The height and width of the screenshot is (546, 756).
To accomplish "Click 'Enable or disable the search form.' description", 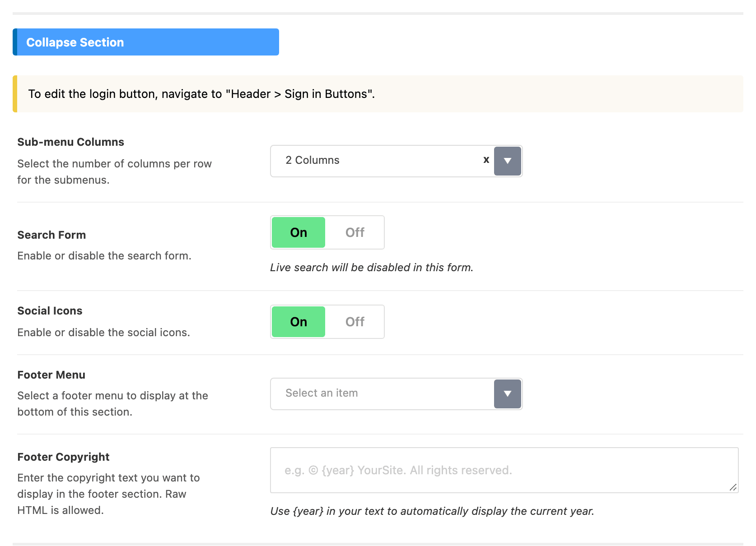I will [104, 256].
